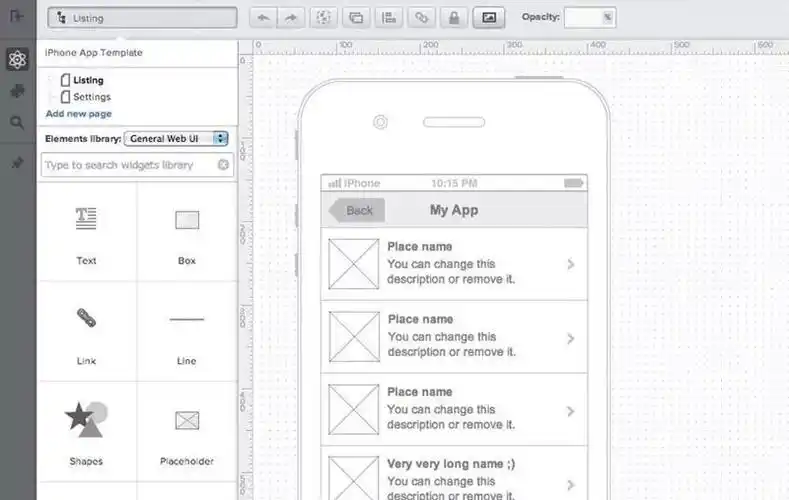Select the Settings page in the tree
The image size is (789, 500).
point(91,97)
